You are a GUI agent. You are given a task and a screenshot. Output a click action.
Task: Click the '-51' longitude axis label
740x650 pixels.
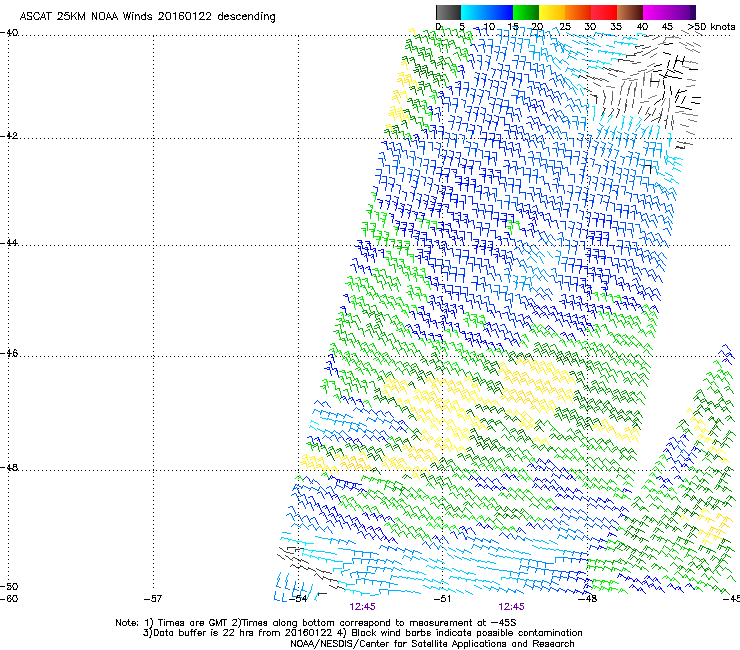click(x=442, y=599)
